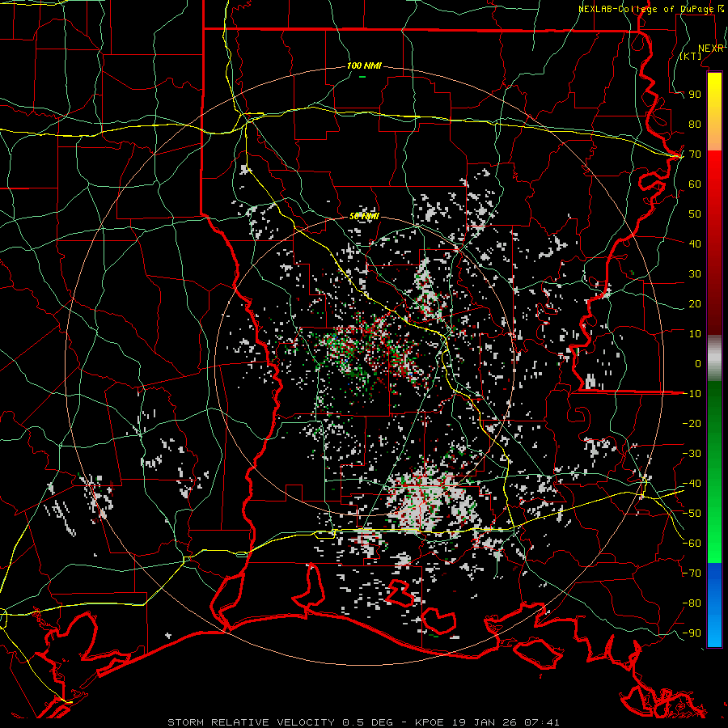Select the 80 value on velocity scale
The image size is (728, 728).
(x=695, y=125)
